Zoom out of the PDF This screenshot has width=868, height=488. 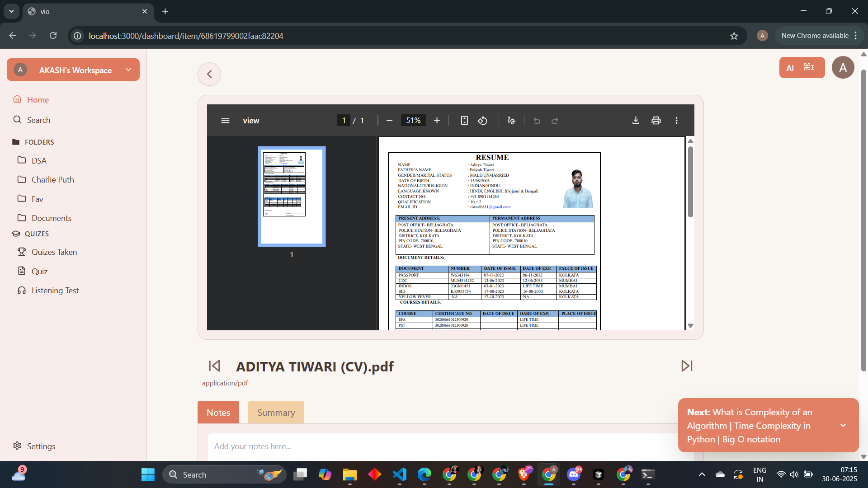(x=389, y=121)
